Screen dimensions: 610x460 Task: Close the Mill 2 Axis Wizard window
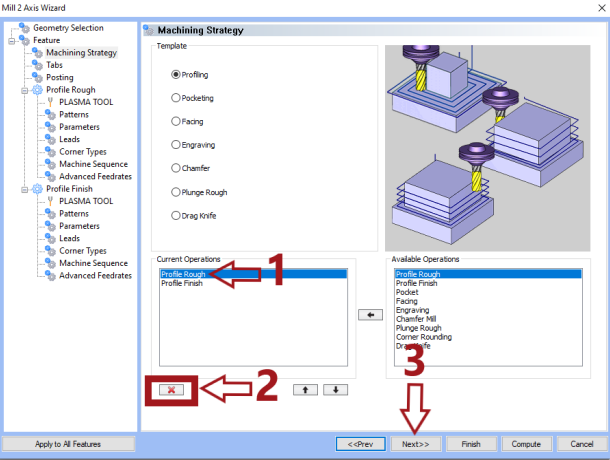click(601, 8)
